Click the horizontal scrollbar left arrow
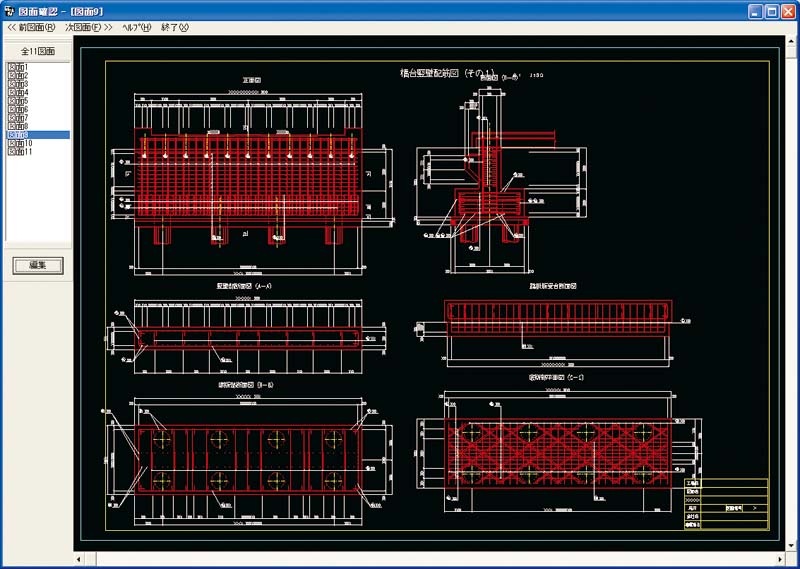This screenshot has height=569, width=800. point(79,559)
